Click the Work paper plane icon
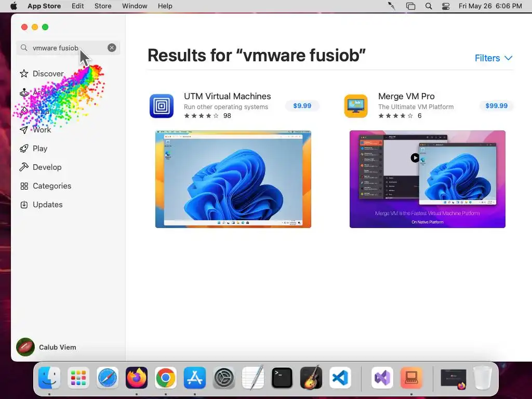Viewport: 532px width, 399px height. click(x=24, y=129)
